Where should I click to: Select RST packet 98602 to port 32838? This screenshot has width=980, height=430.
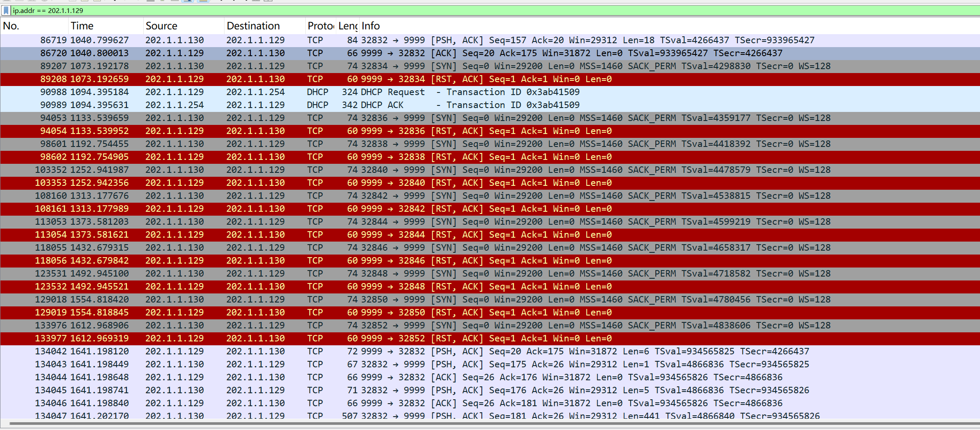[490, 157]
